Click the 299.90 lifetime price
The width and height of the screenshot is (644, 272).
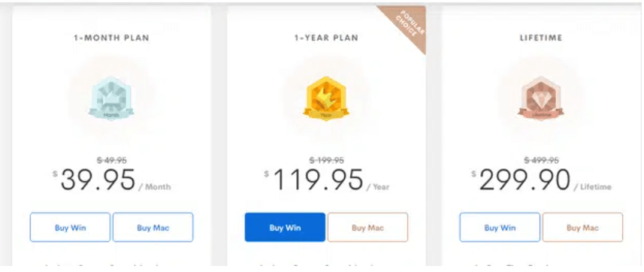(525, 180)
